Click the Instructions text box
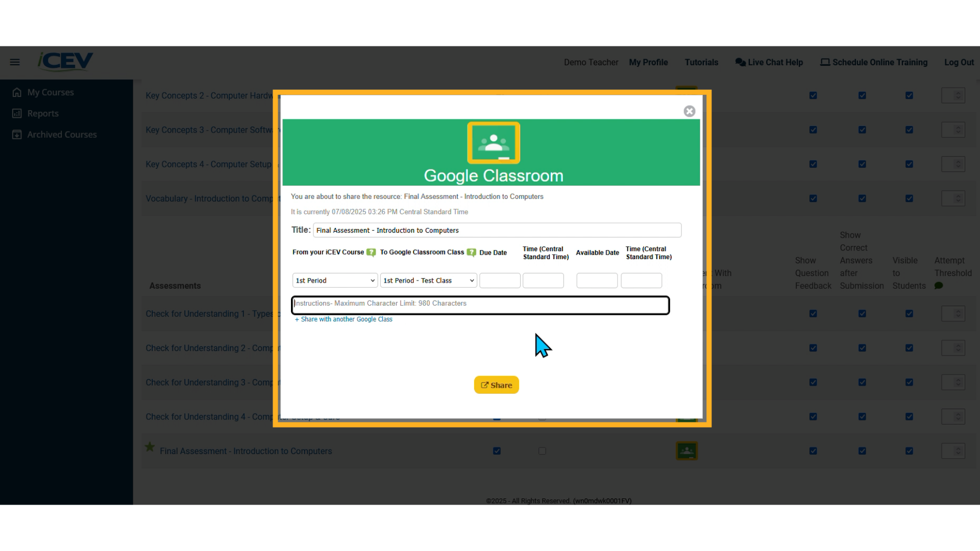The height and width of the screenshot is (551, 980). [480, 305]
